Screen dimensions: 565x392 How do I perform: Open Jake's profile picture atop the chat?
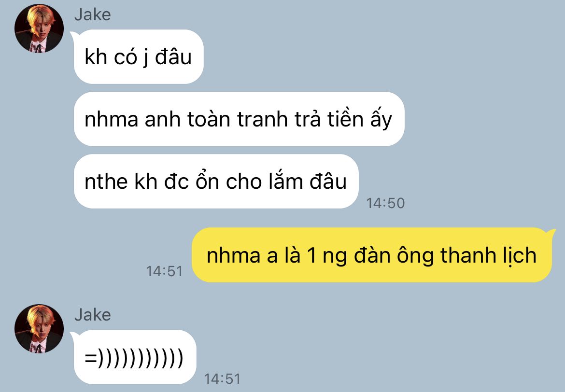[39, 28]
